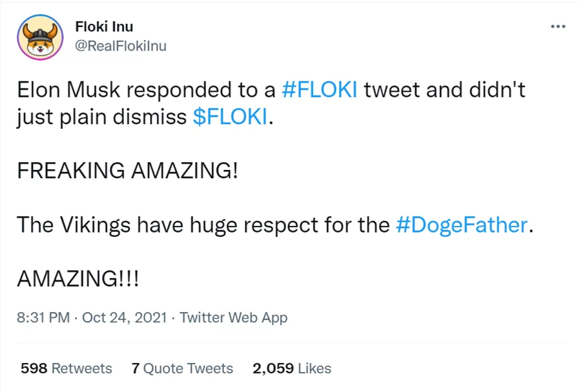Visit the @RealFlokiInu handle

[121, 46]
